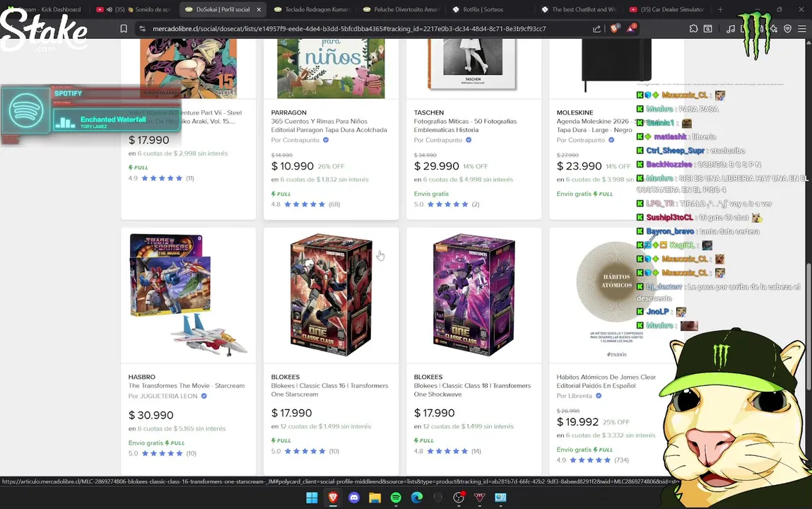Click Hábitos Atómicos book cover image

pos(616,295)
